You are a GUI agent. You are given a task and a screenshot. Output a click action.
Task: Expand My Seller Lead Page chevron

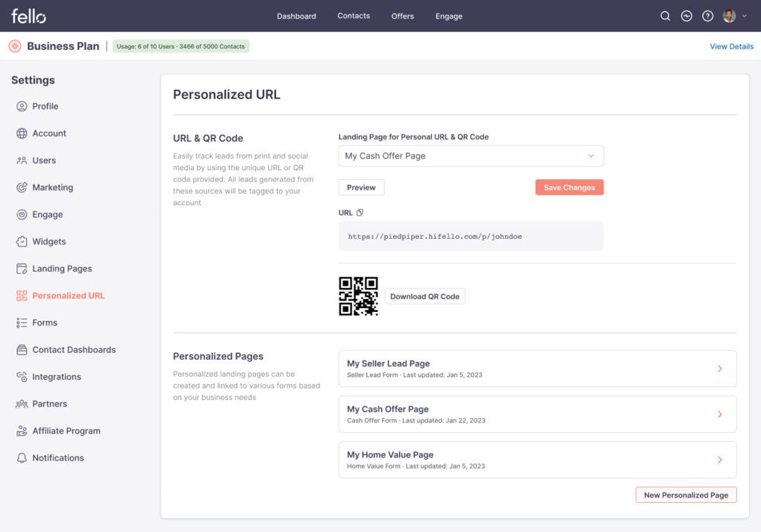[719, 369]
